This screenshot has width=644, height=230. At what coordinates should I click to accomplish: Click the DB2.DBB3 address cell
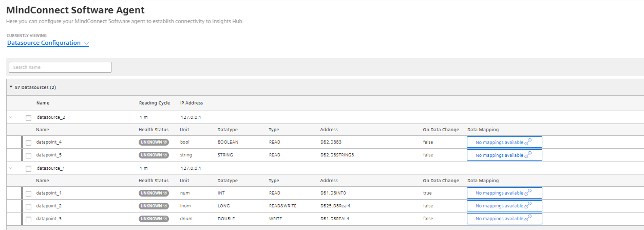click(x=331, y=142)
